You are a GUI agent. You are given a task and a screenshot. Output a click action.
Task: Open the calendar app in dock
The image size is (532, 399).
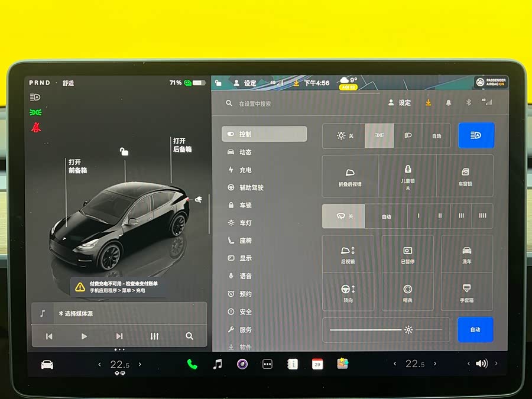(317, 364)
